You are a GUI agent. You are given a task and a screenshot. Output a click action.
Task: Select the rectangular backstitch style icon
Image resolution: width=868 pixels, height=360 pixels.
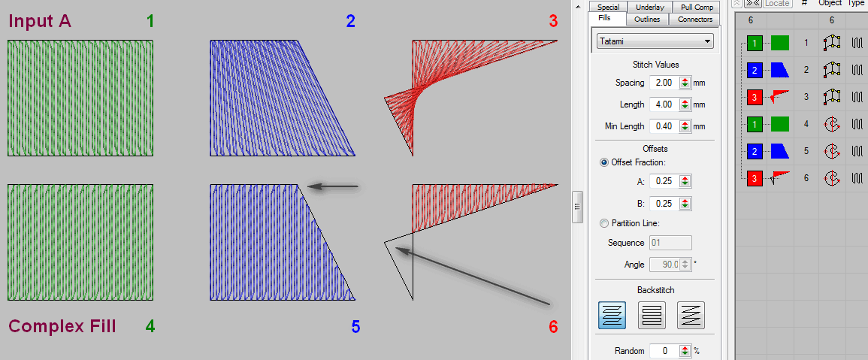click(x=652, y=315)
